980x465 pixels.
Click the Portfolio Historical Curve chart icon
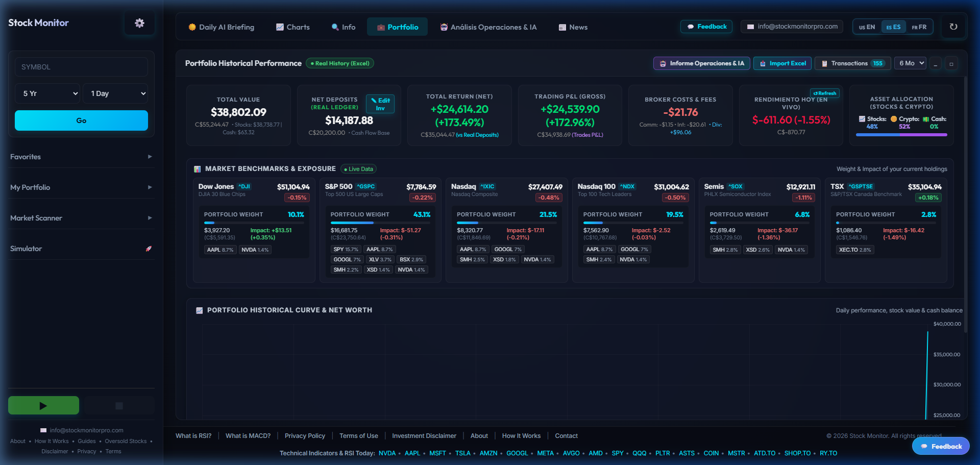point(200,310)
